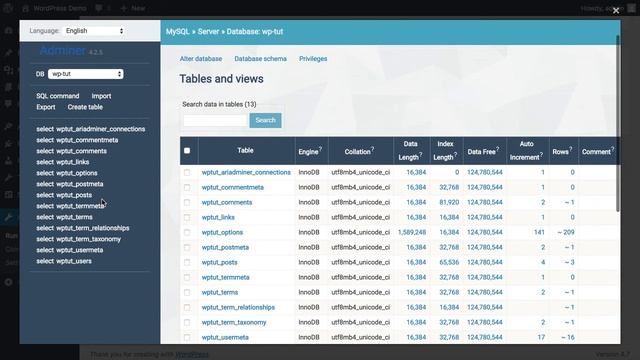Image resolution: width=640 pixels, height=360 pixels.
Task: Open wptut_comments table in main list
Action: [x=227, y=202]
